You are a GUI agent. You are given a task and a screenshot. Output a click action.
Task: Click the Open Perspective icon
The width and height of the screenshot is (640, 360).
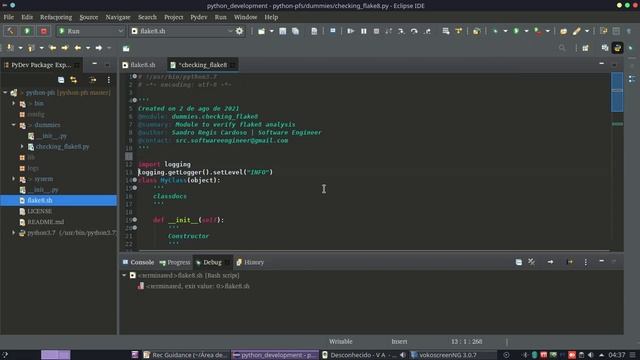(x=585, y=48)
